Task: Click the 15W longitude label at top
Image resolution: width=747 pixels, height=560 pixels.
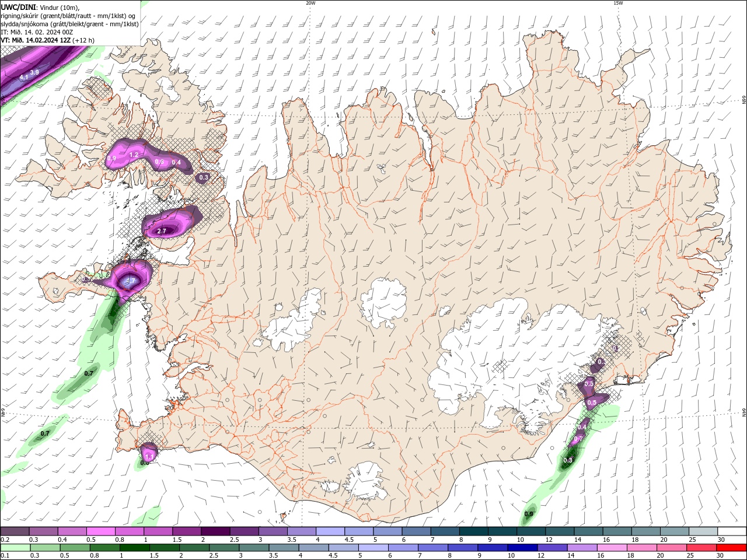Action: [x=618, y=3]
